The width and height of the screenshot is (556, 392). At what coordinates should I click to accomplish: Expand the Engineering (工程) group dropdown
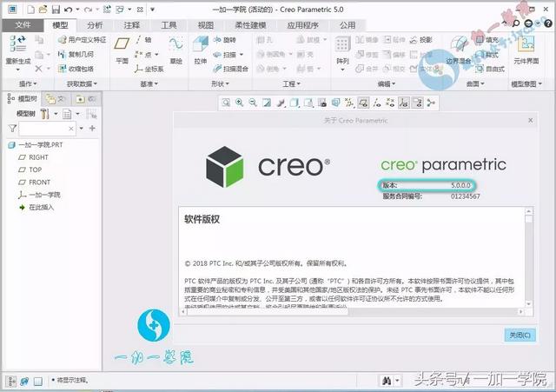(292, 83)
